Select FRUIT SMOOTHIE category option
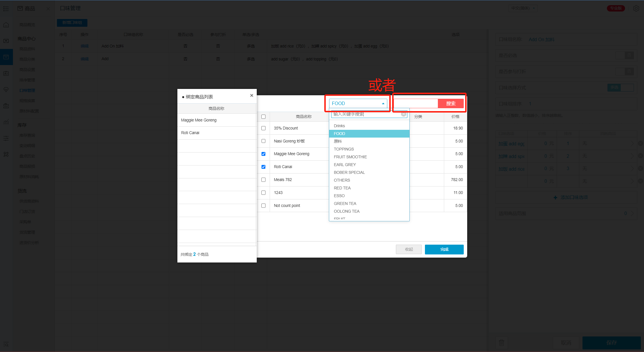Screen dimensions: 644x352 pyautogui.click(x=350, y=157)
